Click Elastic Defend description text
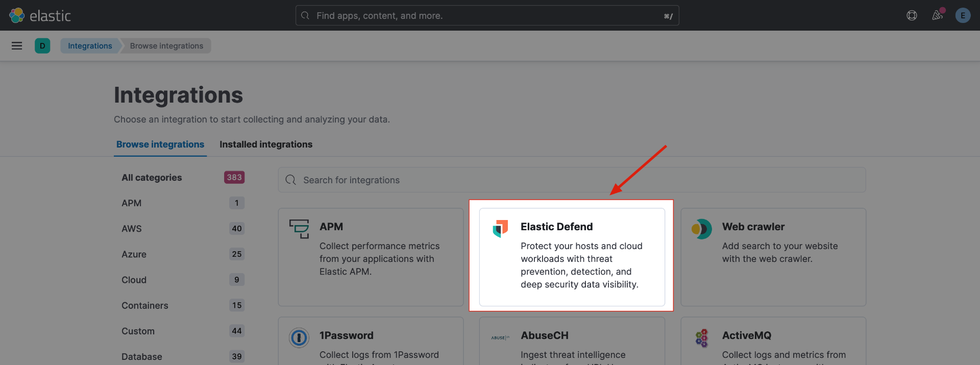Viewport: 980px width, 365px height. click(581, 265)
